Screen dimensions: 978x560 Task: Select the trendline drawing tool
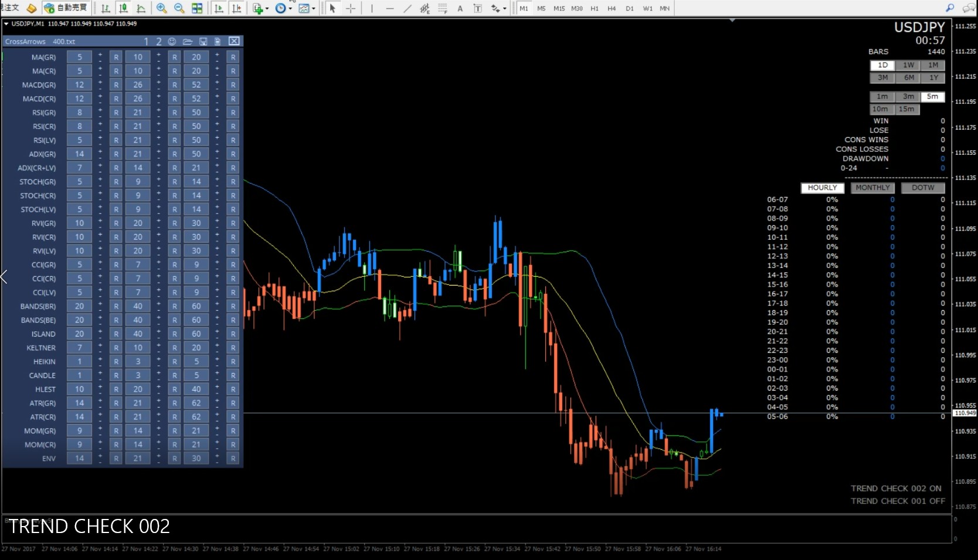tap(407, 8)
